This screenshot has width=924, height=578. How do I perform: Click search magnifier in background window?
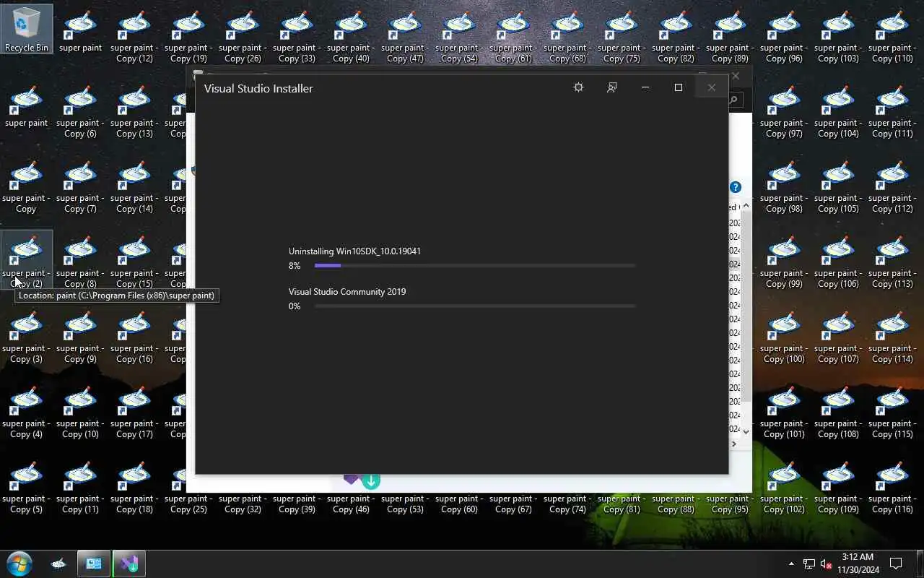pos(734,100)
